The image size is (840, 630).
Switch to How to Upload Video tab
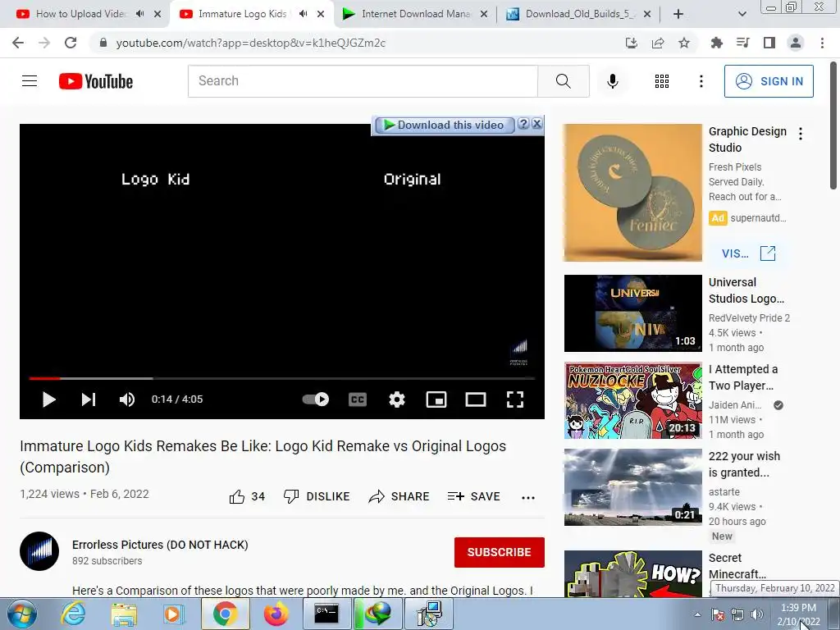click(81, 14)
